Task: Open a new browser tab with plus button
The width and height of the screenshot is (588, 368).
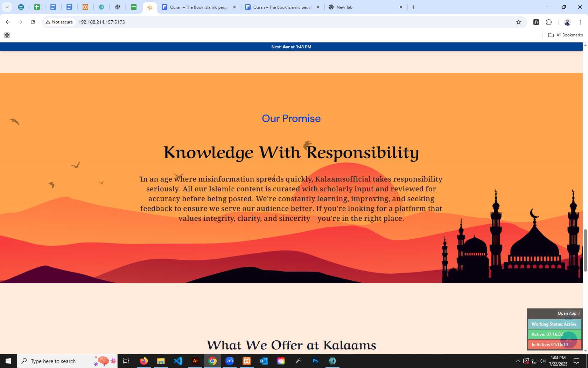Action: coord(414,7)
